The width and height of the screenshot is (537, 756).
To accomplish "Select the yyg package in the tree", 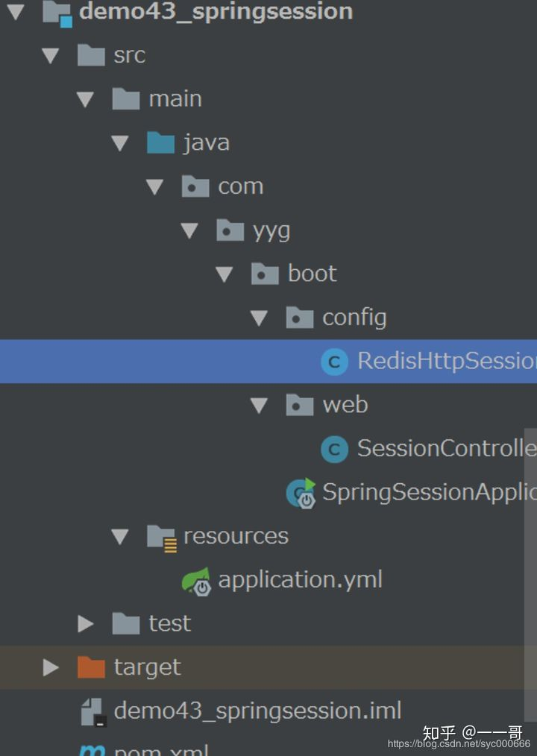I will 270,230.
